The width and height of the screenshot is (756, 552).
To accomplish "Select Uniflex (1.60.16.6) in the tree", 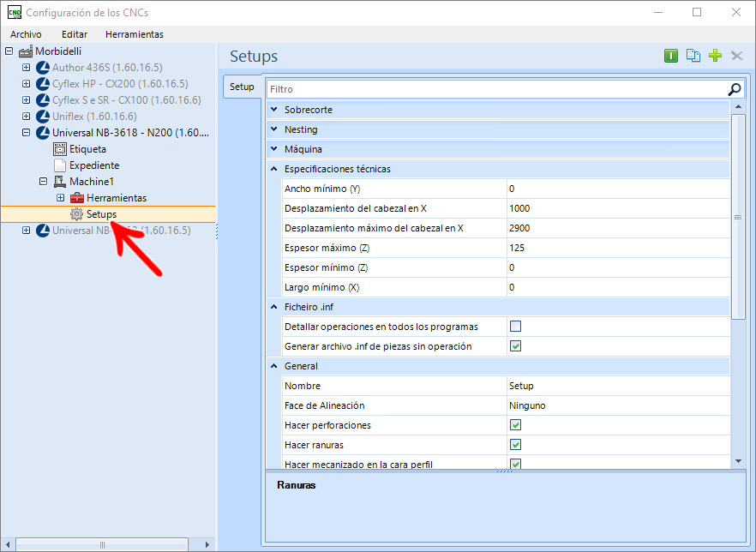I will (94, 117).
